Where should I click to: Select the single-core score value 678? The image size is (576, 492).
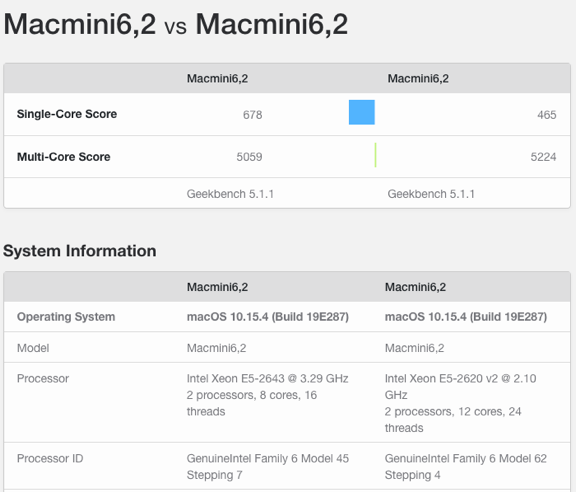pos(252,115)
